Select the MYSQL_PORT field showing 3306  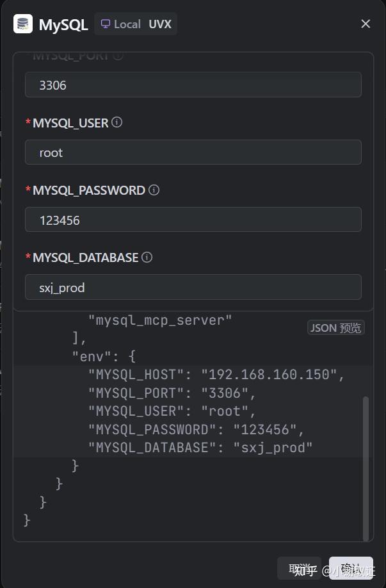tap(192, 85)
